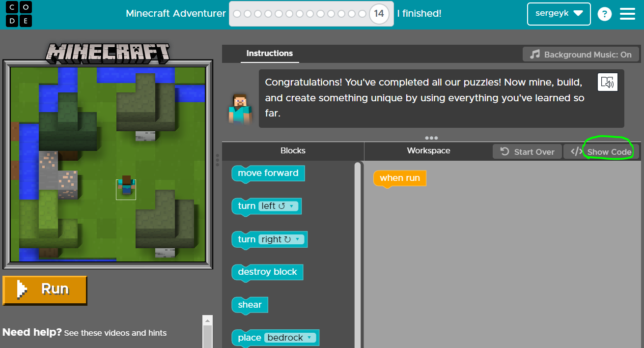
Task: Click the 'turn' label of the turn right block
Action: point(247,239)
